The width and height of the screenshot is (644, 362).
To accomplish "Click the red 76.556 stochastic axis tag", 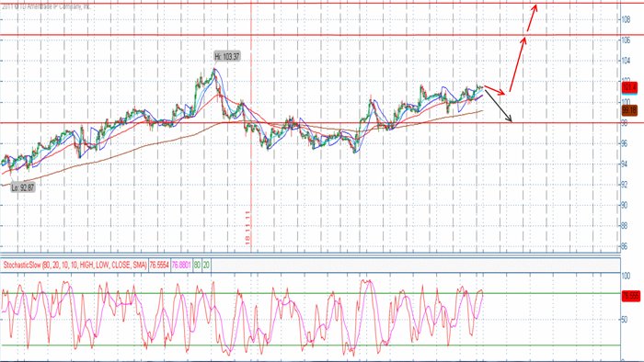I will click(x=630, y=296).
